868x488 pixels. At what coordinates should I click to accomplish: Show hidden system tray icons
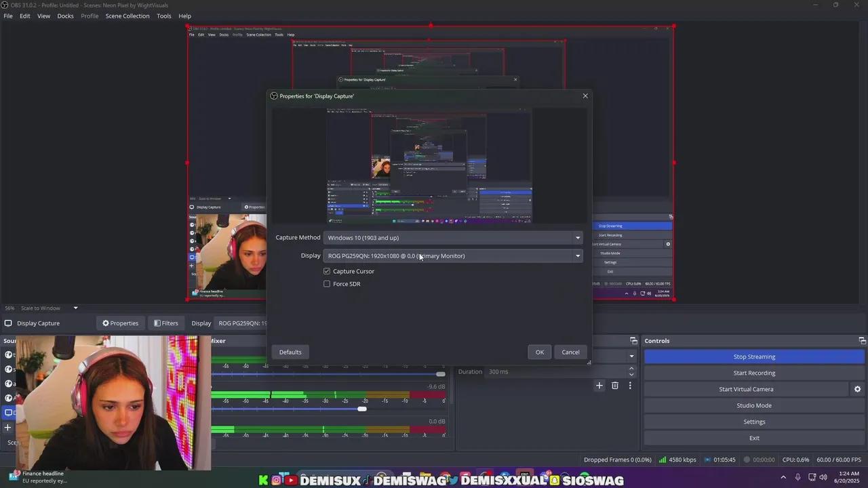click(784, 477)
